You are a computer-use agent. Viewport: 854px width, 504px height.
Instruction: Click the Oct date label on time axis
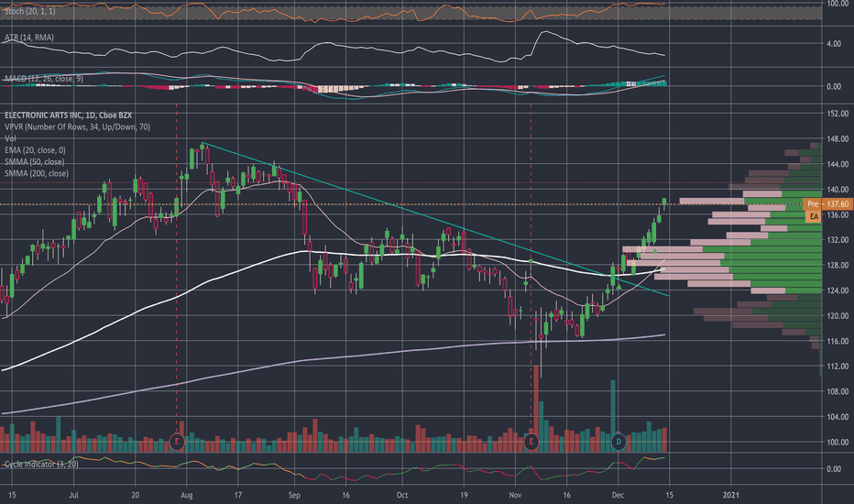point(402,495)
